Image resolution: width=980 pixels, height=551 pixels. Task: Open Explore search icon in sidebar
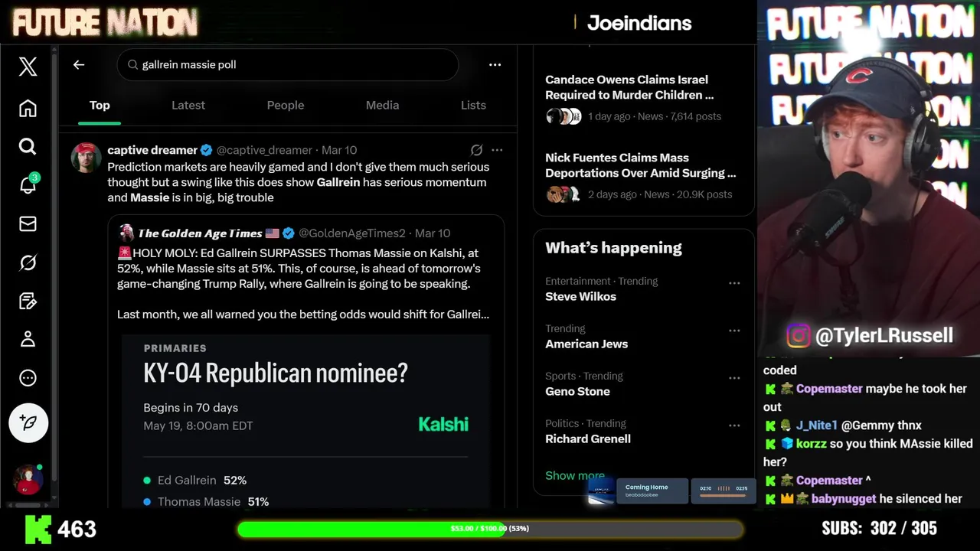point(28,146)
